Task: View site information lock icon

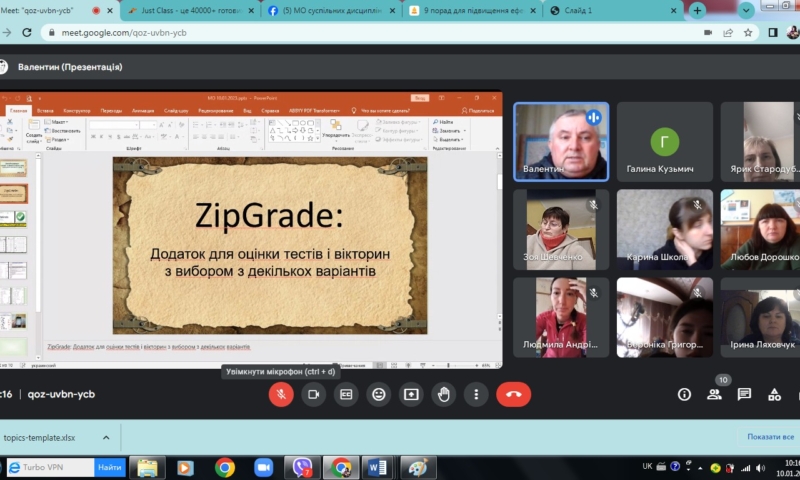Action: (51, 33)
